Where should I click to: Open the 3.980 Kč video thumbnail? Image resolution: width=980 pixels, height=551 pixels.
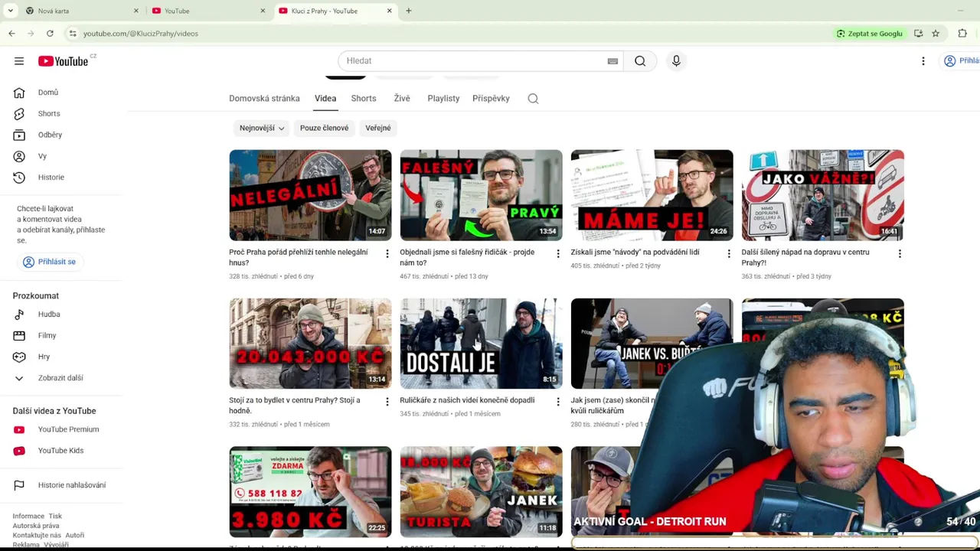310,492
